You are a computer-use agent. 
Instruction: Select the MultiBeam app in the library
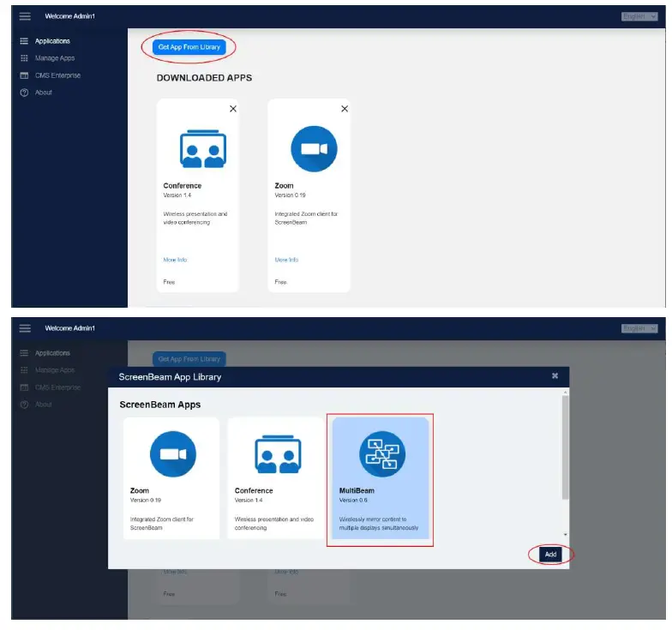click(x=381, y=478)
